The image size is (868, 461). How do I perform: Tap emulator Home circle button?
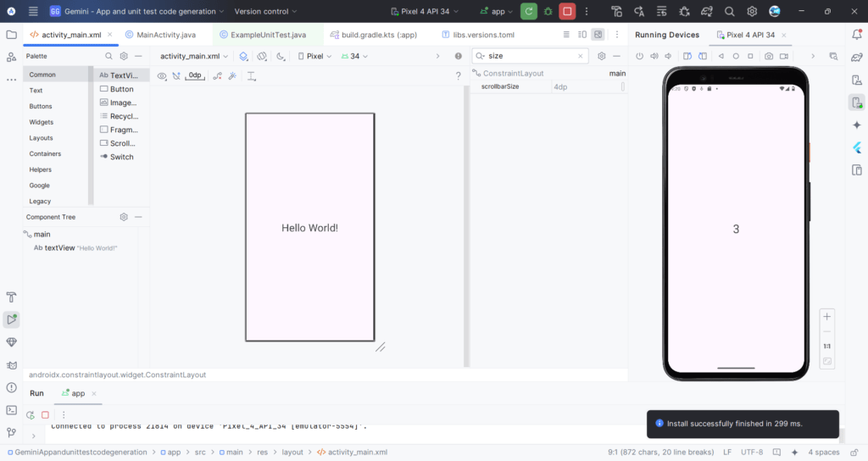pyautogui.click(x=736, y=56)
